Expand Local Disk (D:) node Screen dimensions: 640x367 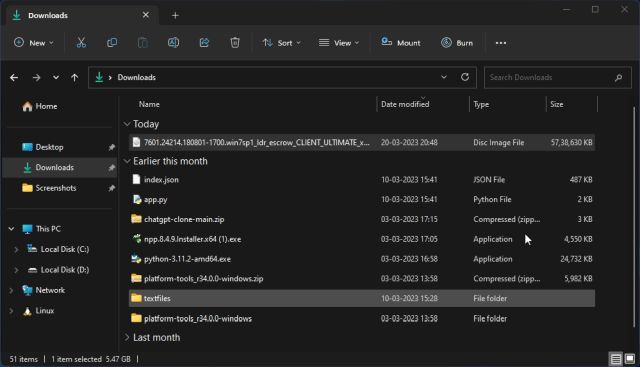coord(16,269)
